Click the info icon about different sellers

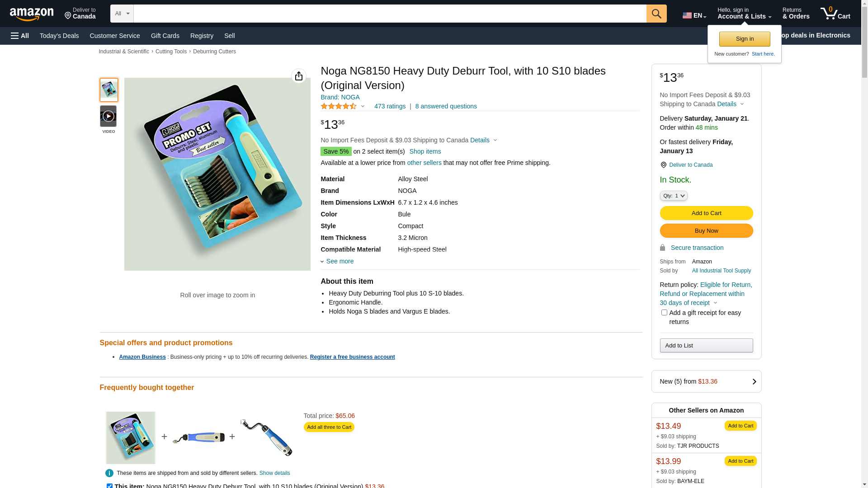(x=109, y=473)
